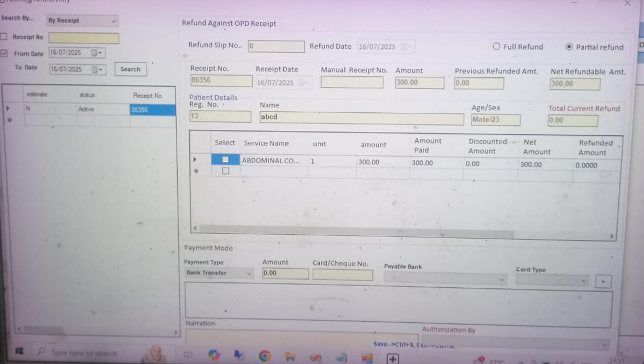The width and height of the screenshot is (644, 364).
Task: Click the Active status cell
Action: click(x=103, y=109)
